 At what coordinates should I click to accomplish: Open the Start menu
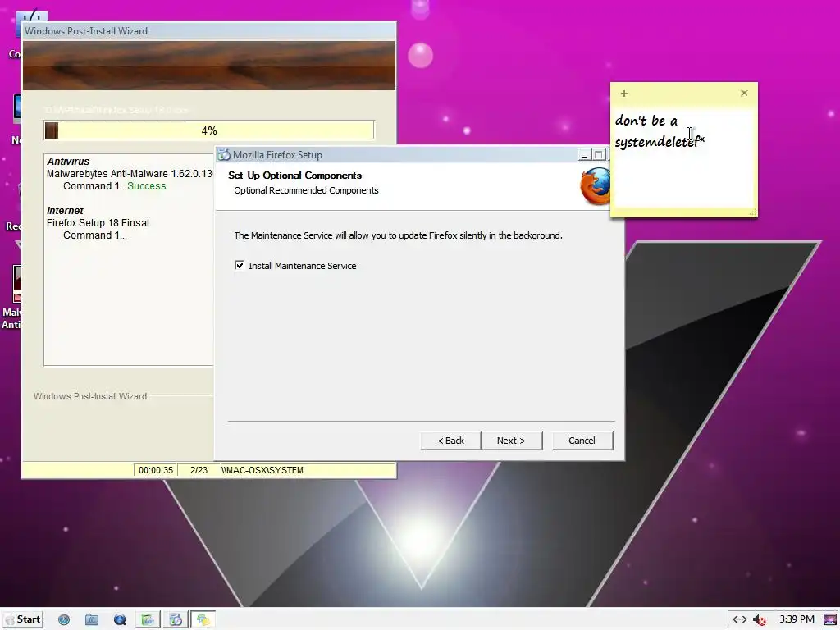tap(22, 619)
